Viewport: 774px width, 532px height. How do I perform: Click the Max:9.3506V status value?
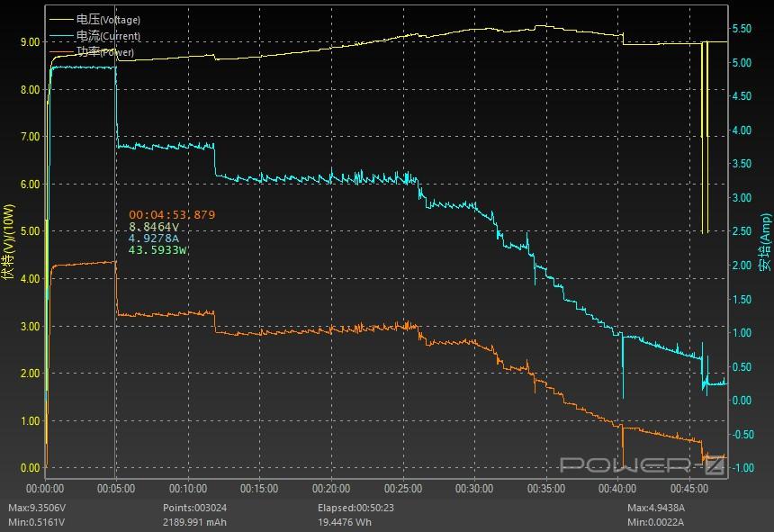pos(37,508)
